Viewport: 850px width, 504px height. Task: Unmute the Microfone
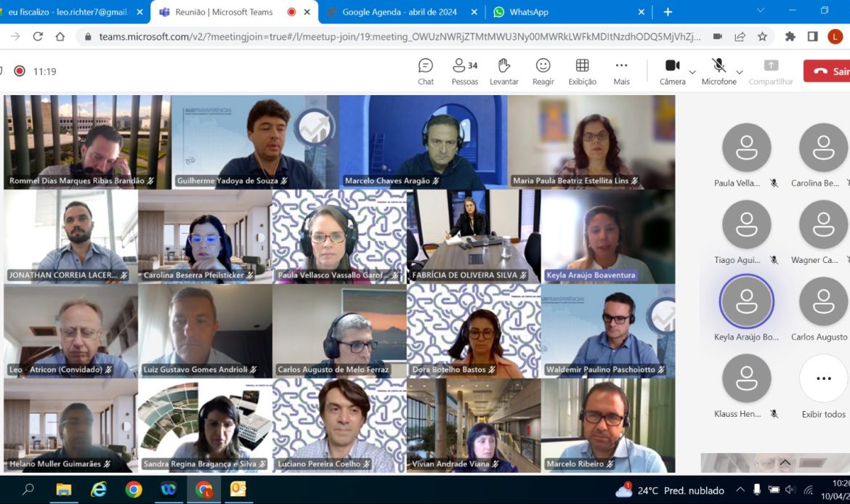[719, 72]
